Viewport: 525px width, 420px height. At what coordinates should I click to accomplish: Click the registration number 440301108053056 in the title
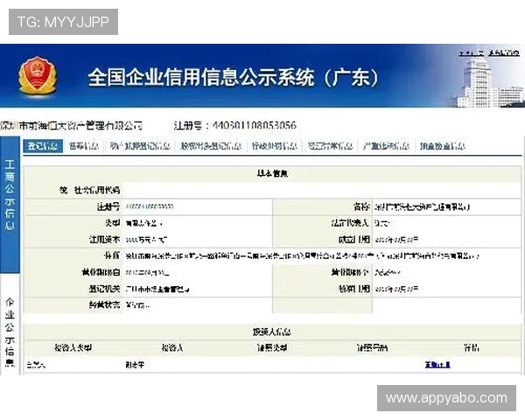point(255,126)
